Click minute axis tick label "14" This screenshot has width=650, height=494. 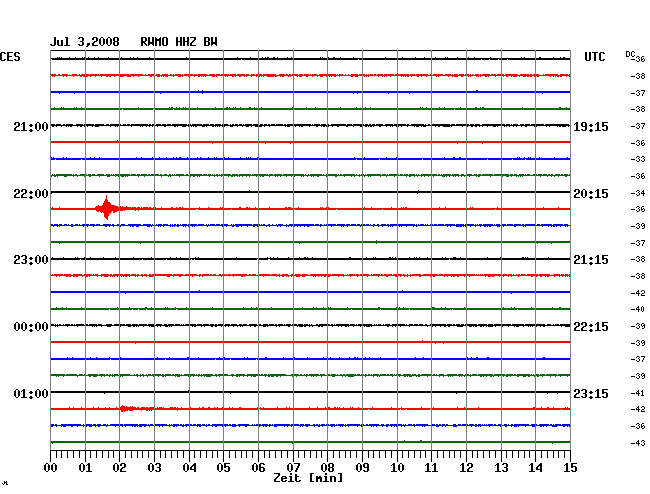point(535,468)
